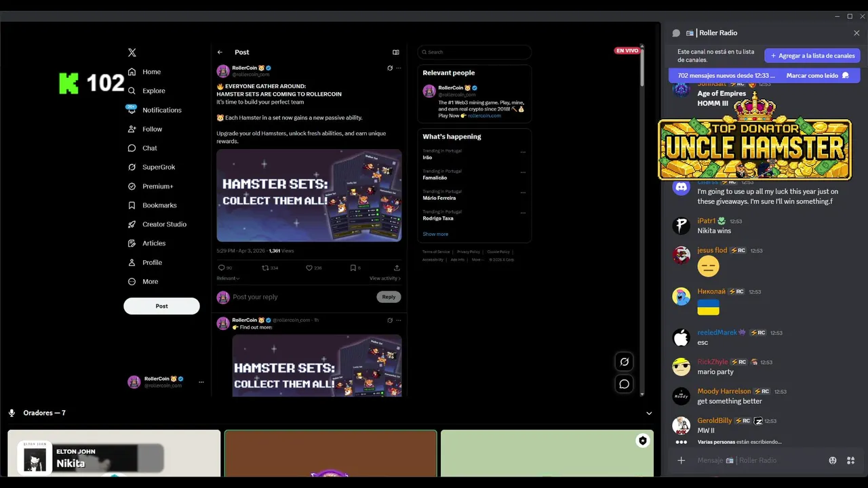This screenshot has width=868, height=488.
Task: Click the gray Reply button
Action: (389, 297)
